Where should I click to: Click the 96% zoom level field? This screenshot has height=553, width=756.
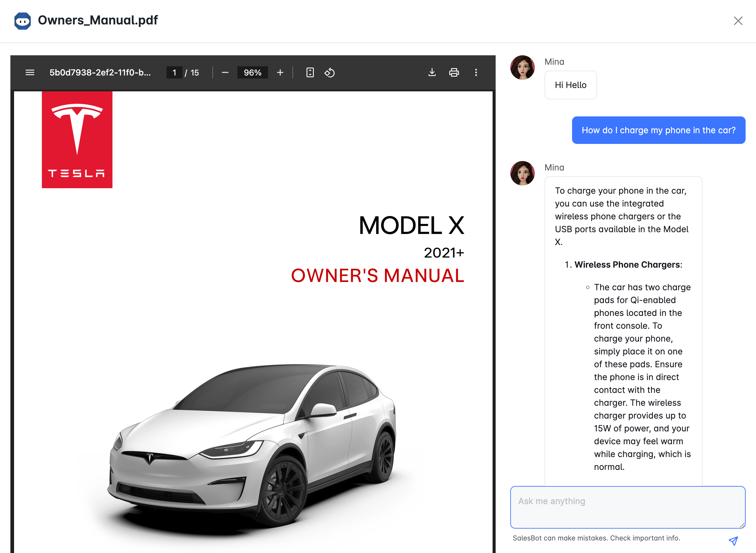point(252,73)
